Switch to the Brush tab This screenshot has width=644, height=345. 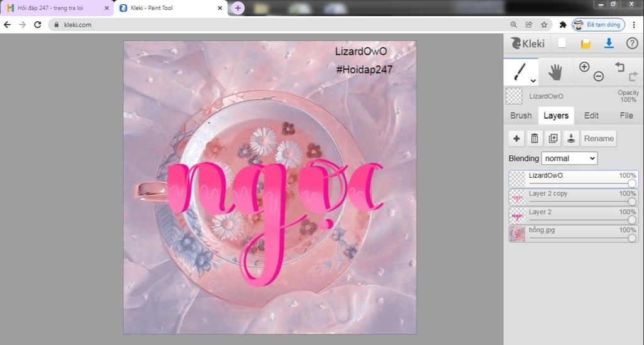click(521, 116)
